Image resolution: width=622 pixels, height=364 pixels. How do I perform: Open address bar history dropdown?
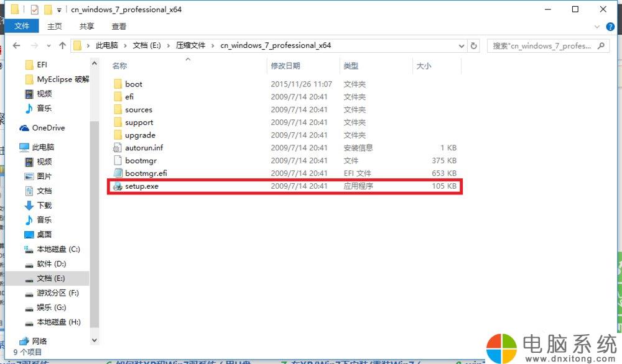click(462, 45)
